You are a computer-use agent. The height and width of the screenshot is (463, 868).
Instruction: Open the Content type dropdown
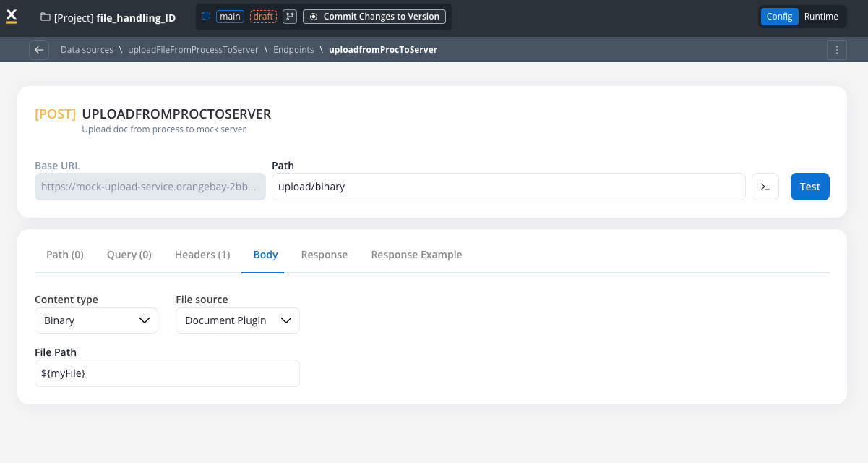point(96,320)
